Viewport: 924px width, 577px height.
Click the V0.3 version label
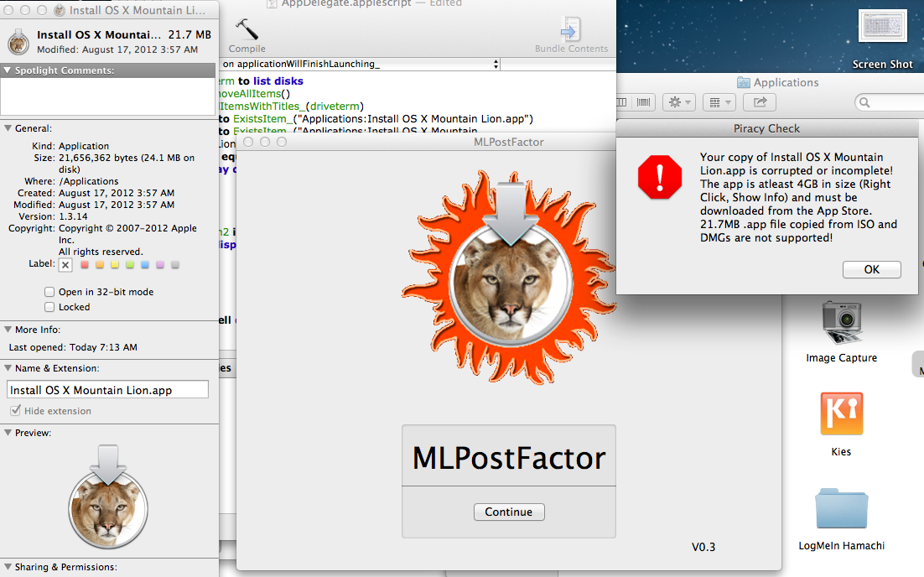[703, 547]
